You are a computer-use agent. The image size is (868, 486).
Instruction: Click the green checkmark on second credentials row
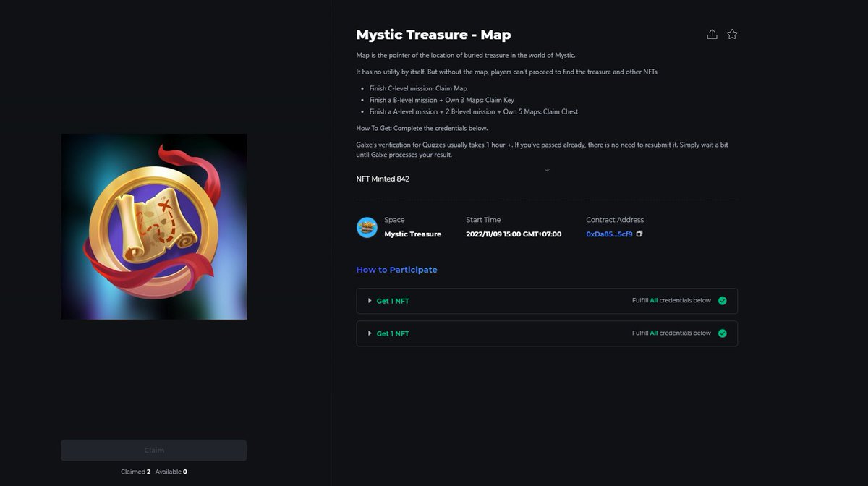pos(722,333)
